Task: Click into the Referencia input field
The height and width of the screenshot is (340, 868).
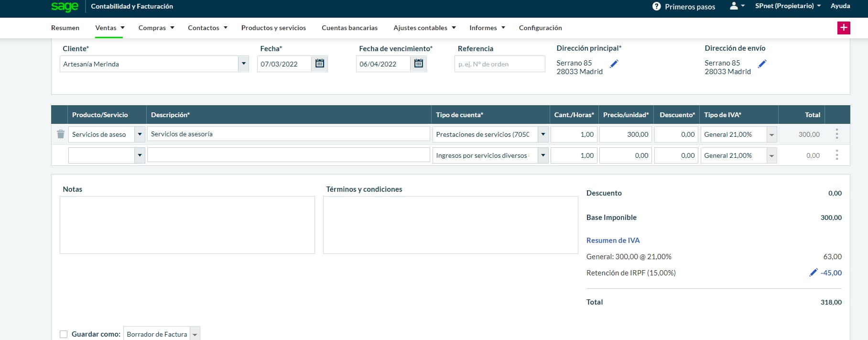Action: click(x=499, y=64)
